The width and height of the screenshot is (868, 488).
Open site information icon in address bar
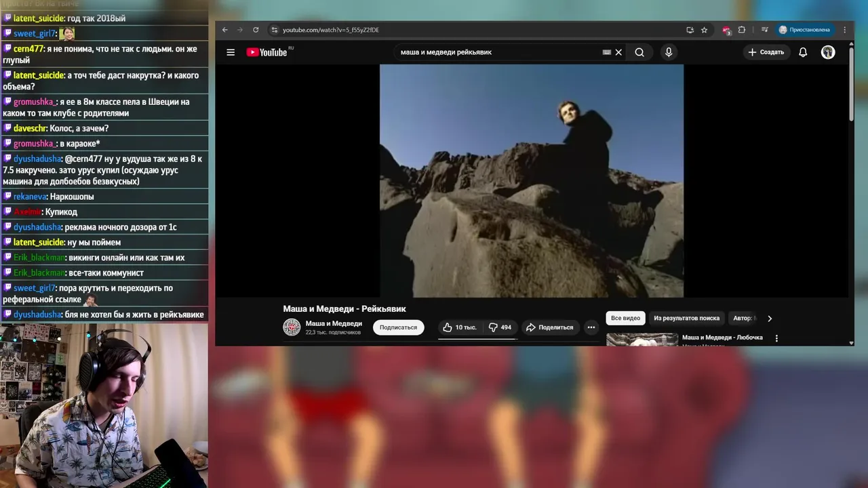275,30
